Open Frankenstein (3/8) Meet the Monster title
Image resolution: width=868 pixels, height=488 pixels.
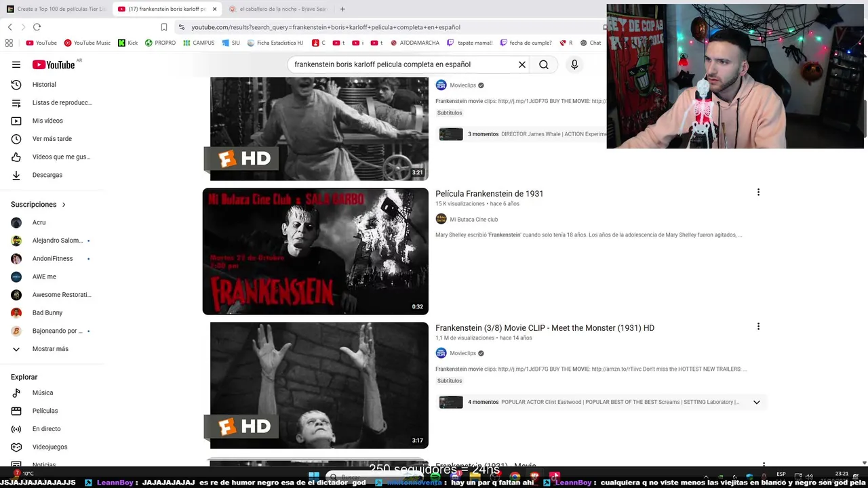click(x=545, y=328)
